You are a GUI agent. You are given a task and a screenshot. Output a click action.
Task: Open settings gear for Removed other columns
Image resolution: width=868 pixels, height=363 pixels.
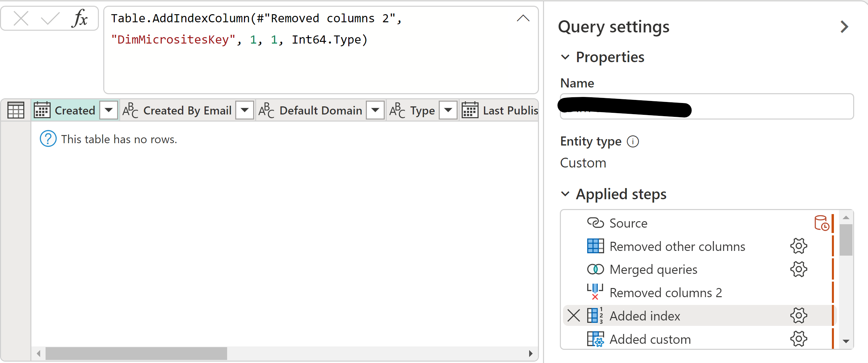[798, 246]
